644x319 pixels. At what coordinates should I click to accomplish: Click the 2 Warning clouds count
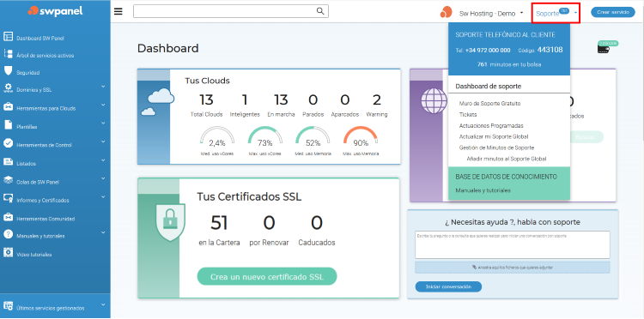pos(377,99)
